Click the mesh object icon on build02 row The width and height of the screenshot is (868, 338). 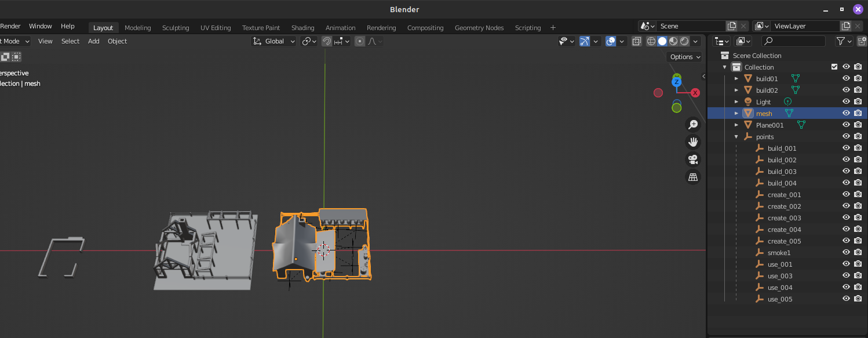click(x=748, y=90)
